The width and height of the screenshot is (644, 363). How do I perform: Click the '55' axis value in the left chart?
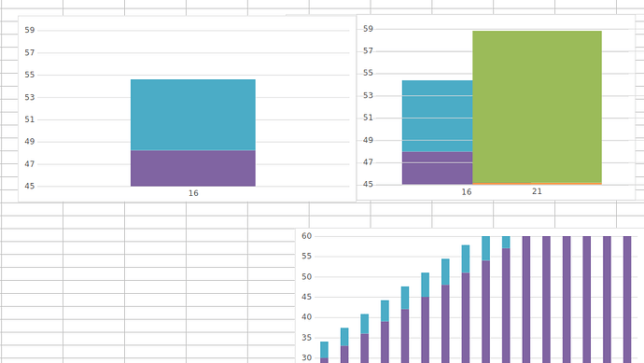30,75
